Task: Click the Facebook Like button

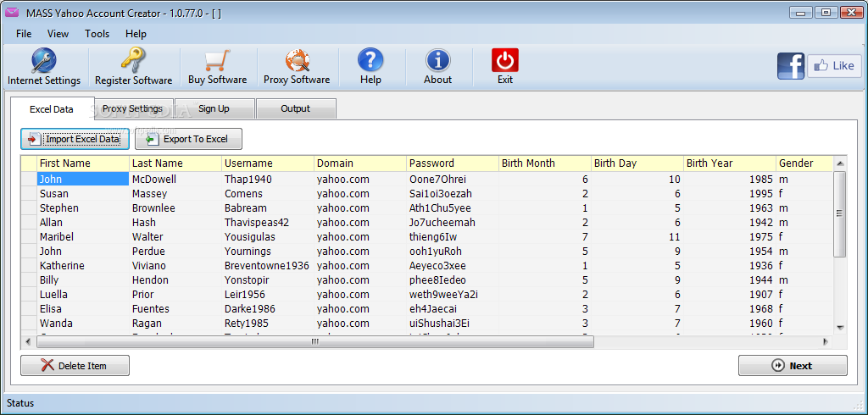Action: (834, 66)
